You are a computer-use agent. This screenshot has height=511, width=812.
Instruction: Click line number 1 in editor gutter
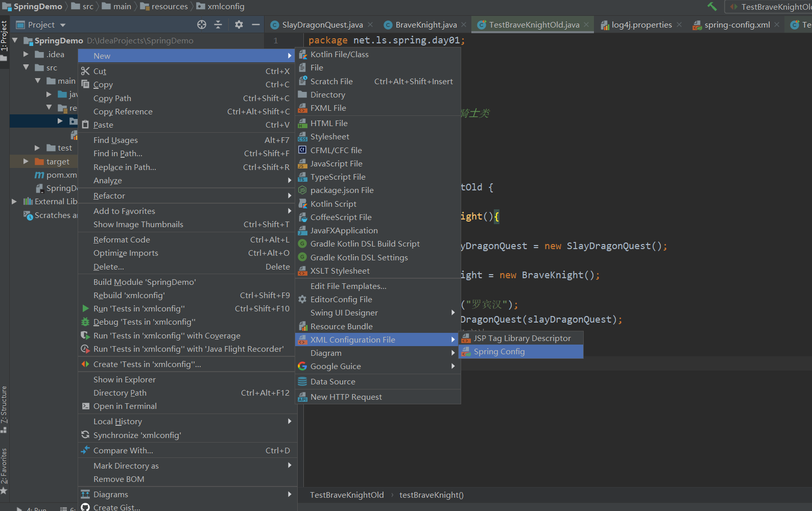click(276, 40)
